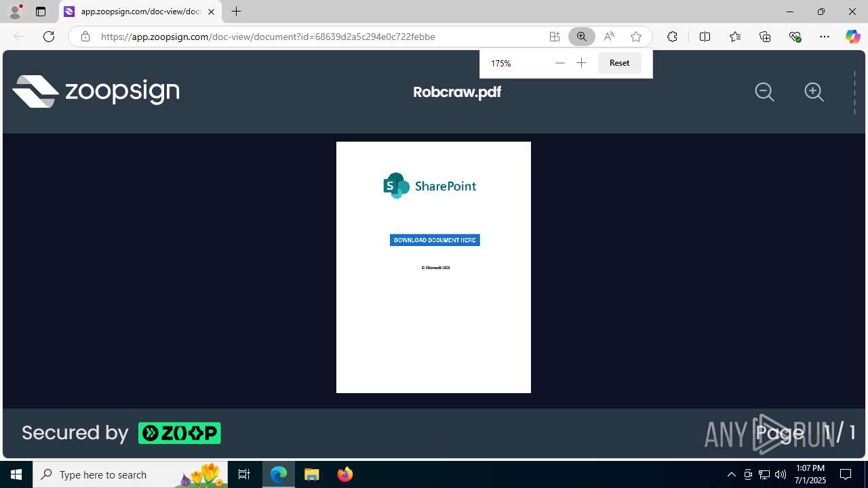This screenshot has width=868, height=488.
Task: Zoom in with ZoopSign magnifier plus icon
Action: pos(814,92)
